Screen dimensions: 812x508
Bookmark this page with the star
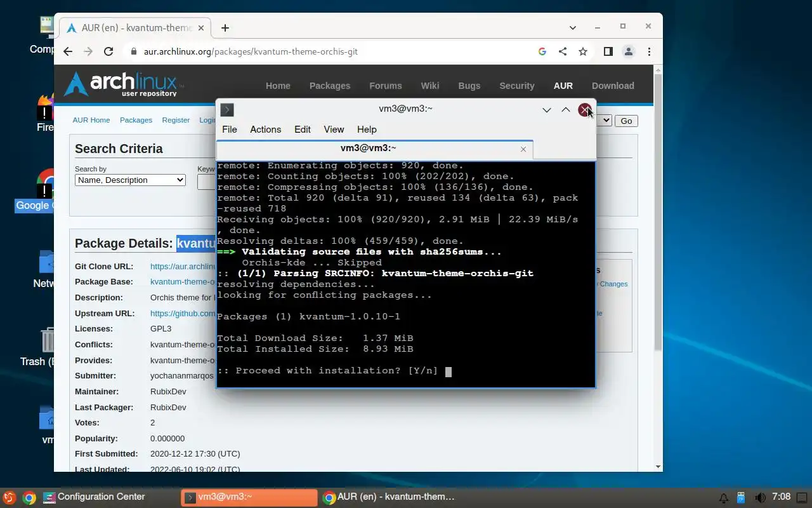click(x=583, y=51)
